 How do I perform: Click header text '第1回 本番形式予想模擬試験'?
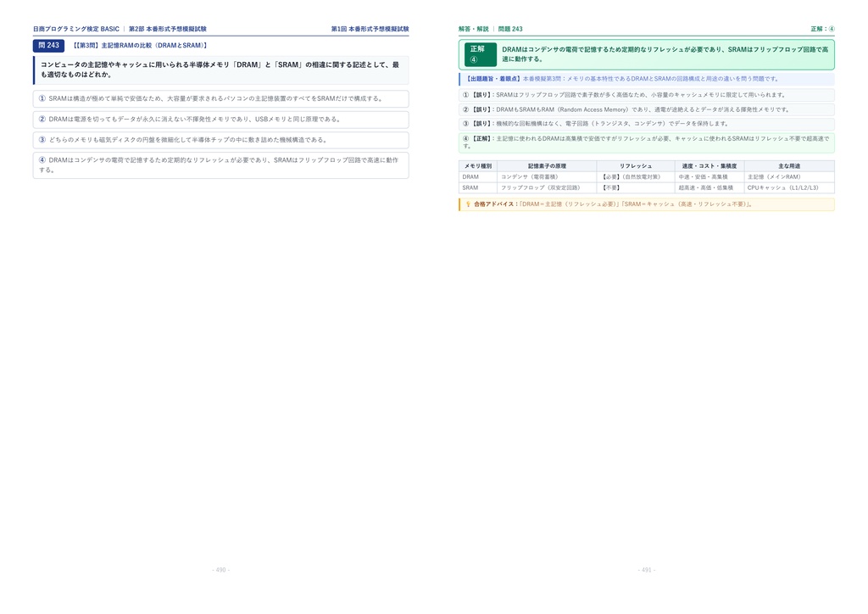(370, 29)
